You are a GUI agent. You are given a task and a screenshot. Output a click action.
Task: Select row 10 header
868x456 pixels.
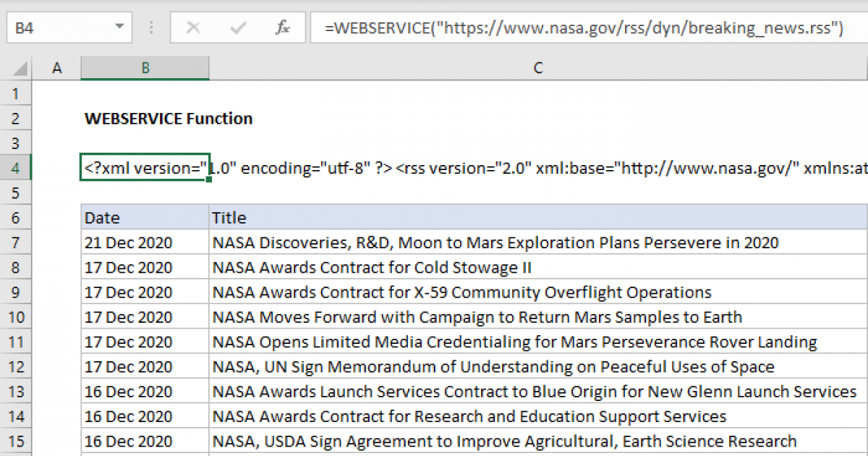click(x=17, y=317)
